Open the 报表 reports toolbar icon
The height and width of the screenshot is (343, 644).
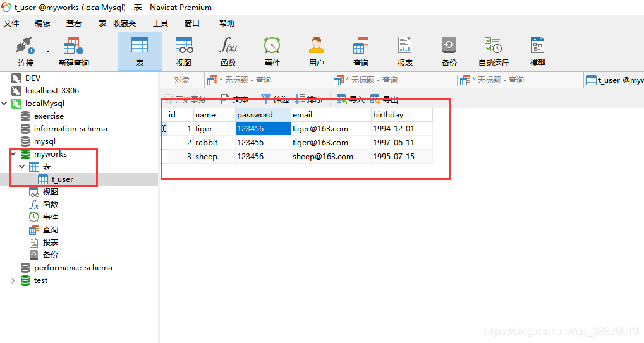pos(404,52)
